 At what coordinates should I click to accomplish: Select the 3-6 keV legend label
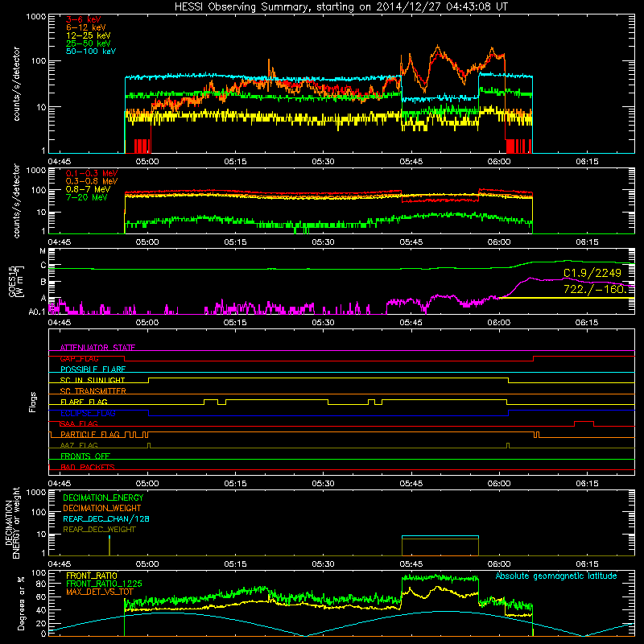click(x=83, y=19)
